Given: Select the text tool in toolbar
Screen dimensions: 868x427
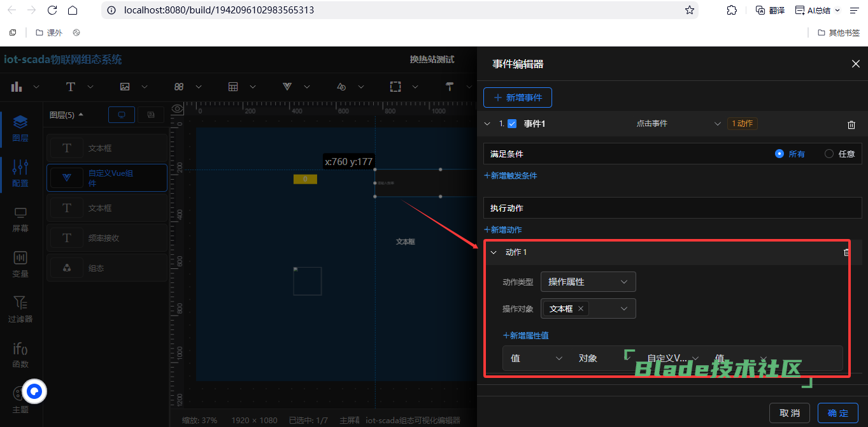Looking at the screenshot, I should pos(71,87).
